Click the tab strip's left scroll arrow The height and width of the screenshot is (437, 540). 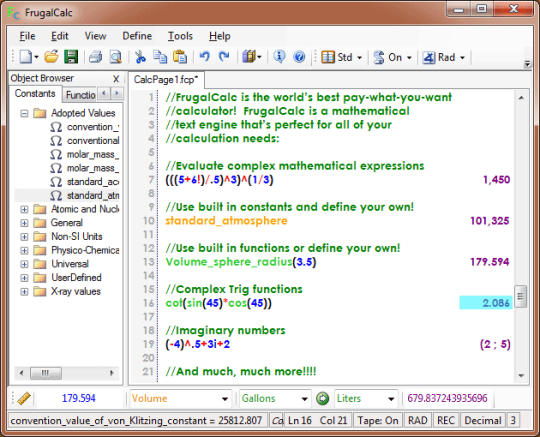[104, 93]
